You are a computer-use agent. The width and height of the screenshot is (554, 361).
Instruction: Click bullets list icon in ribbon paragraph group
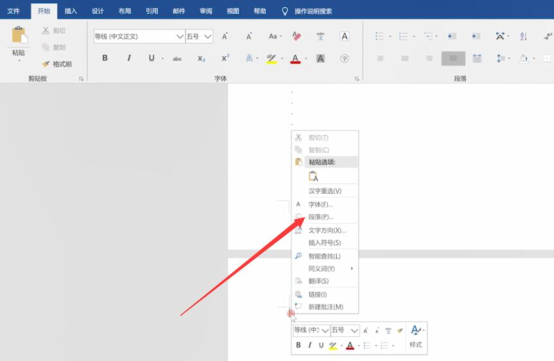coord(379,36)
